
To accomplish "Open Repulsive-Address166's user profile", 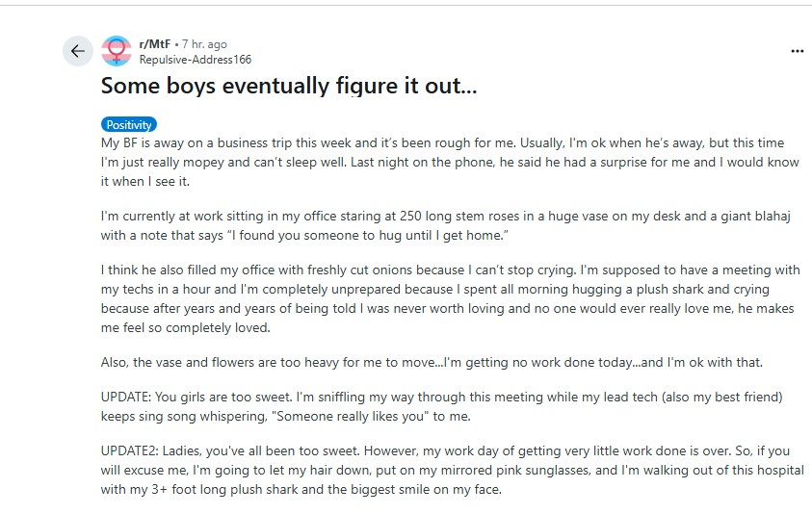I will point(196,59).
